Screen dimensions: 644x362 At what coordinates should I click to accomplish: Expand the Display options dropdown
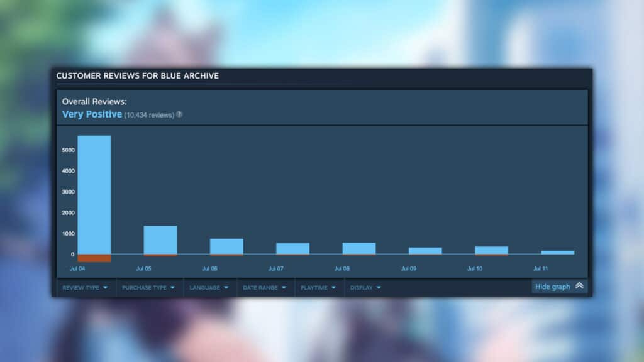coord(365,288)
